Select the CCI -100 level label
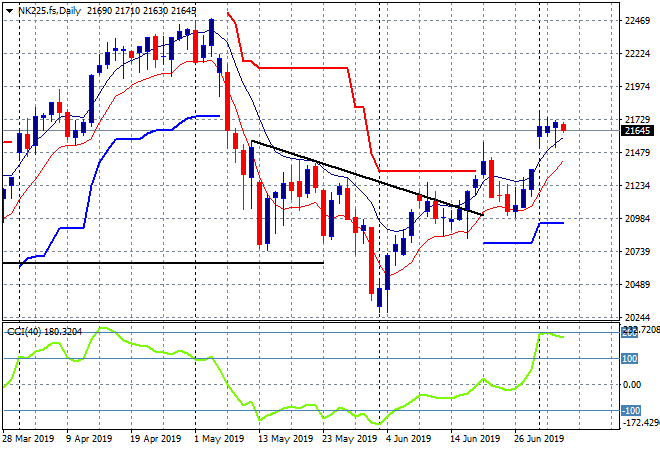Image resolution: width=660 pixels, height=450 pixels. click(631, 410)
